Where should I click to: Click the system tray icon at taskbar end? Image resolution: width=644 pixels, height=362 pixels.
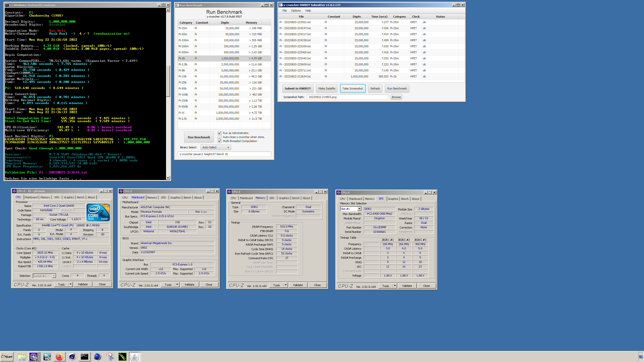(x=641, y=357)
